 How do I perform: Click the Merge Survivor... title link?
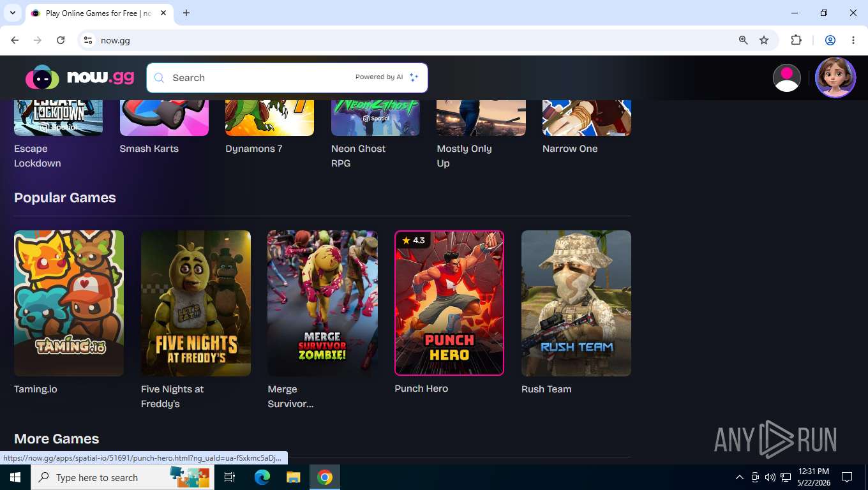click(x=290, y=396)
